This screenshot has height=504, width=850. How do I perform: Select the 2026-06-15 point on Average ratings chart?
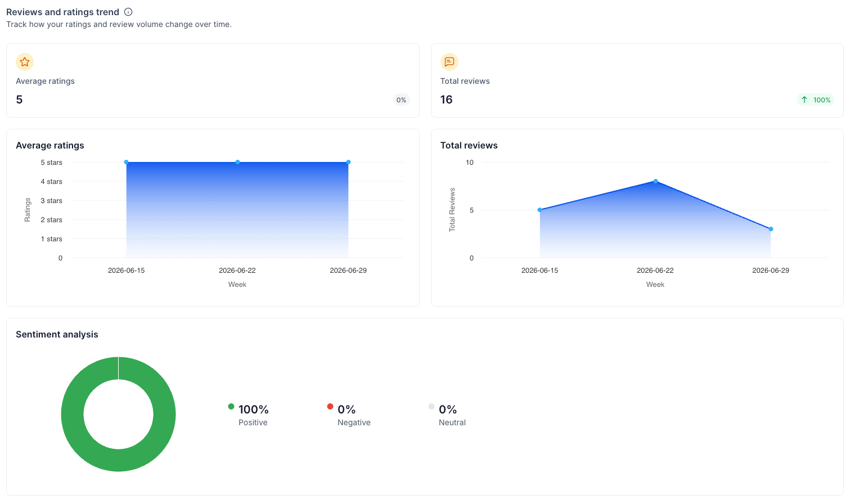[126, 162]
